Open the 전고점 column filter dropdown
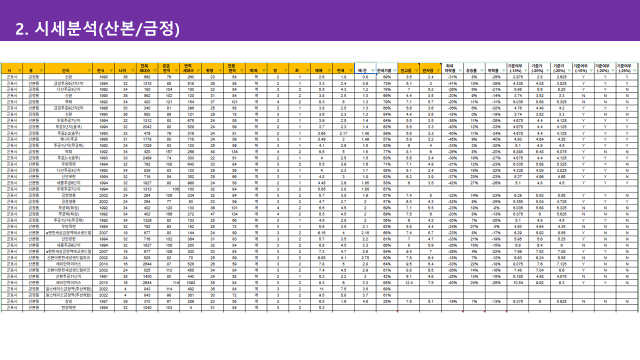This screenshot has width=640, height=360. click(x=416, y=71)
